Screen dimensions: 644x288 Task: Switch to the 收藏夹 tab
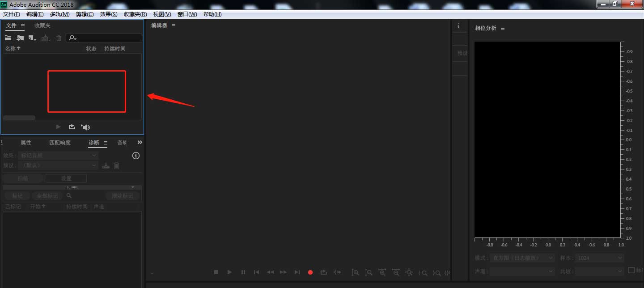(42, 25)
